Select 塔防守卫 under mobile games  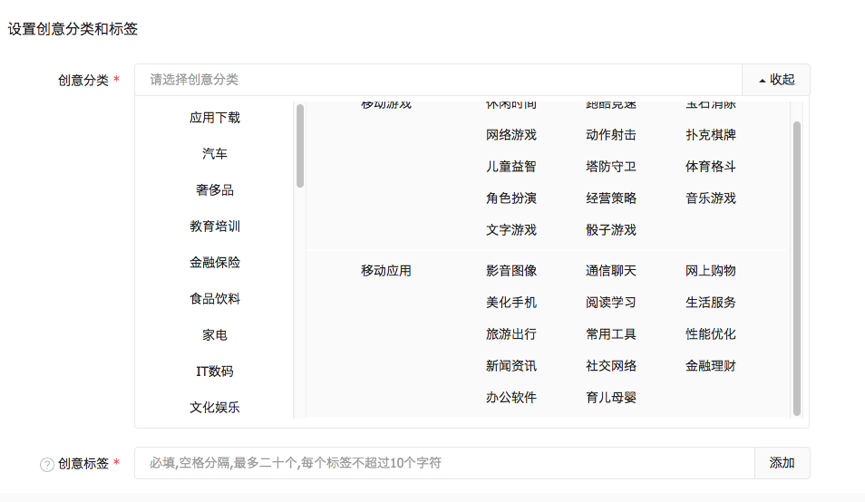point(611,167)
